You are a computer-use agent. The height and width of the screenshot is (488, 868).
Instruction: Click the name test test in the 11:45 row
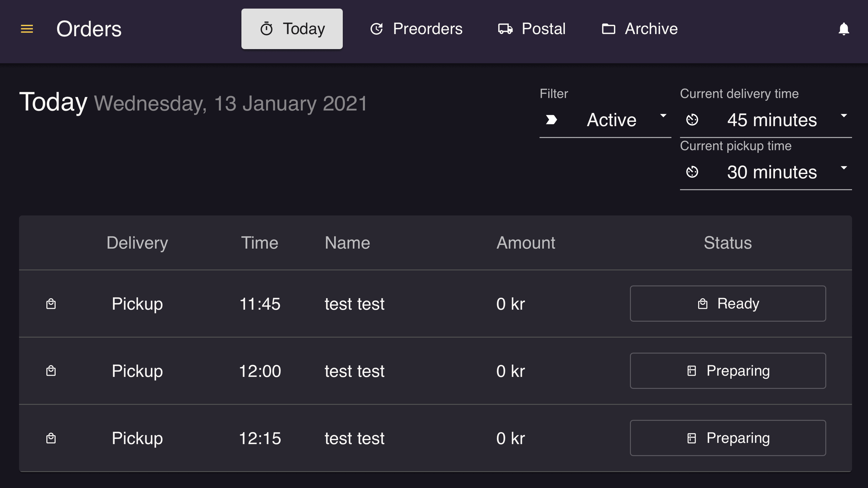(354, 304)
